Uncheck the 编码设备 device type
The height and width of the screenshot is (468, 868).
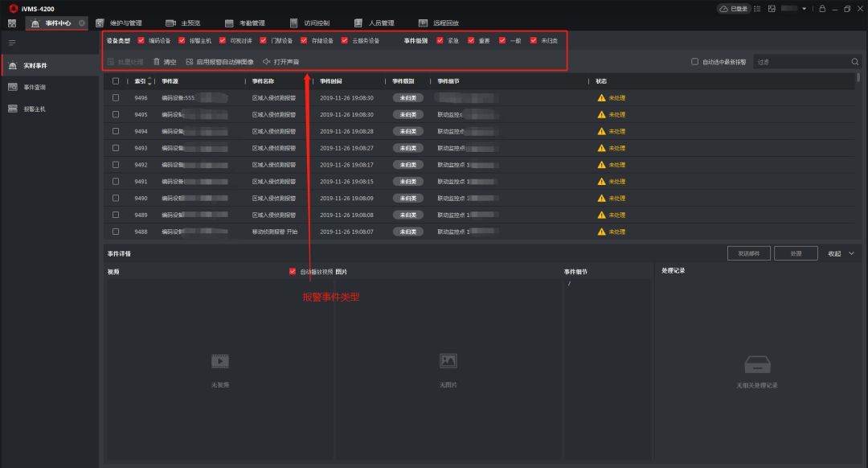(x=141, y=40)
